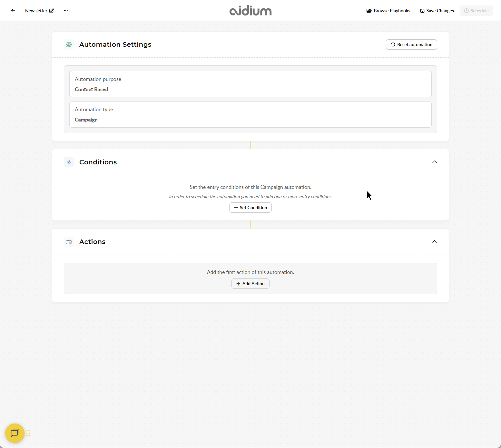Open the three-dot more options menu
The width and height of the screenshot is (501, 448).
pos(66,11)
